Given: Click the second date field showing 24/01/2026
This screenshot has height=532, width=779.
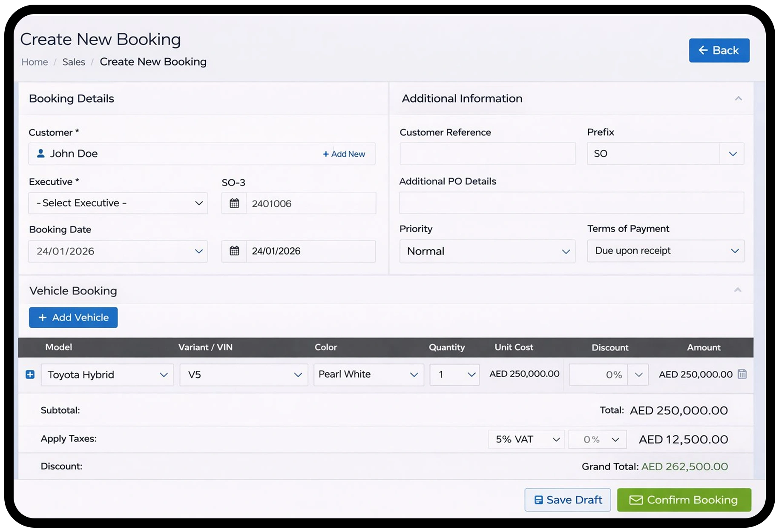Looking at the screenshot, I should pos(311,251).
